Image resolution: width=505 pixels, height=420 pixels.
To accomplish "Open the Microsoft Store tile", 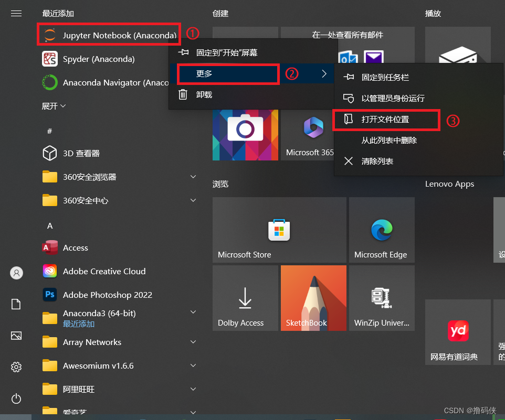I will pyautogui.click(x=279, y=230).
